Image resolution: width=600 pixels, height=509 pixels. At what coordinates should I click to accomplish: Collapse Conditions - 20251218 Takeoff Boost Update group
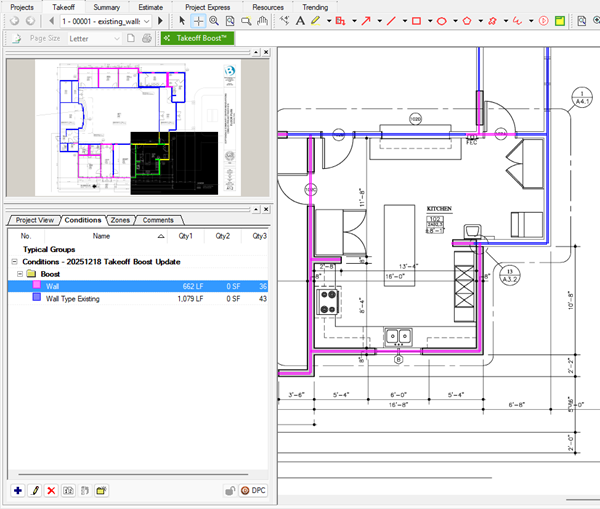[x=13, y=261]
